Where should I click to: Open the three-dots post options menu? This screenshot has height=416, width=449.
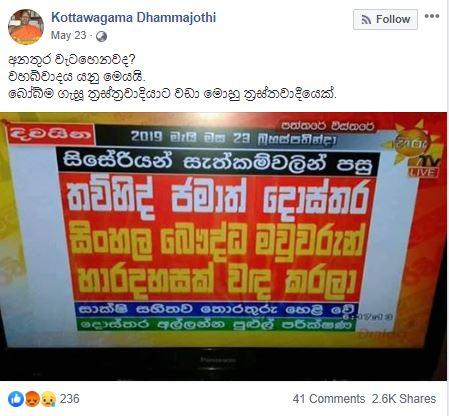(x=432, y=16)
